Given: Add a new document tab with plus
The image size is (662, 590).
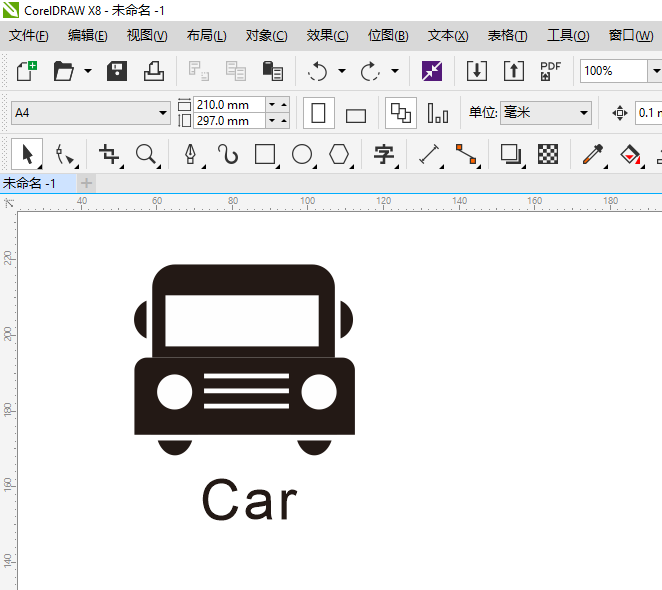Looking at the screenshot, I should (87, 183).
